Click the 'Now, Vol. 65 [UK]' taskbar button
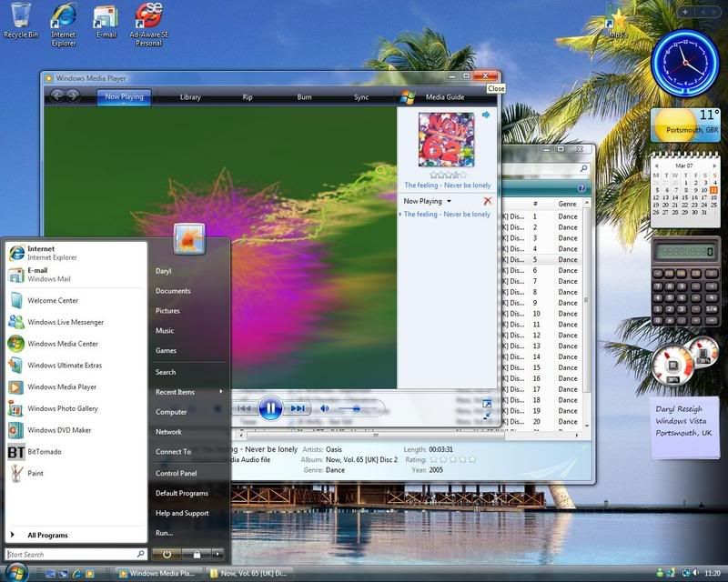This screenshot has height=582, width=728. click(x=249, y=574)
